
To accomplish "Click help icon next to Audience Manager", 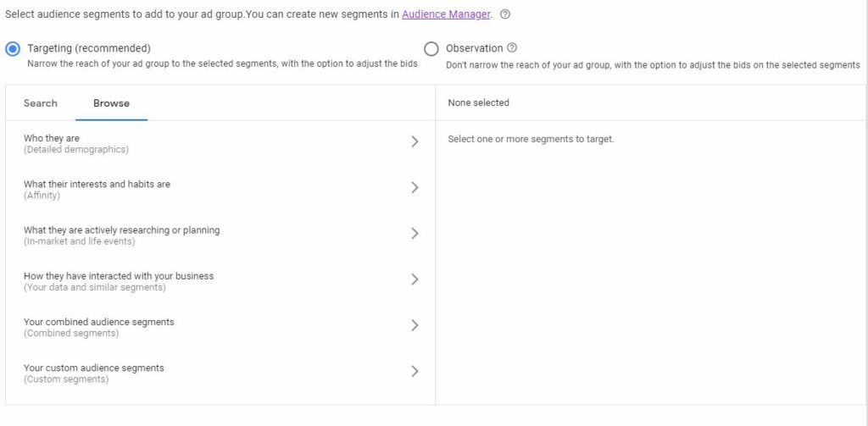I will [x=505, y=14].
